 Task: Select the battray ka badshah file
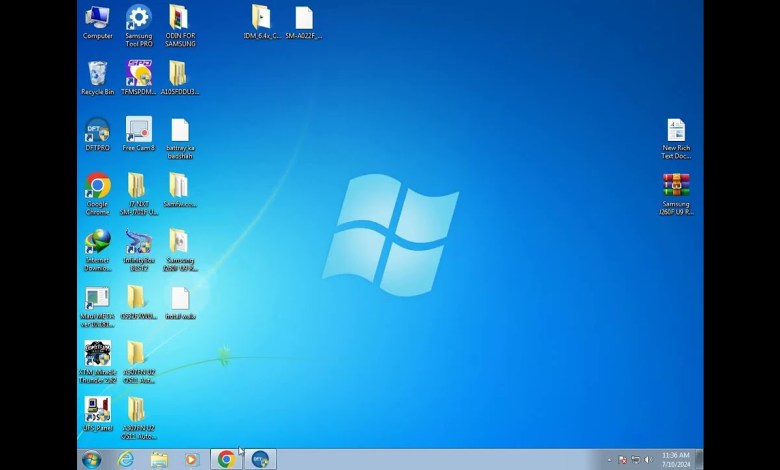pos(180,139)
